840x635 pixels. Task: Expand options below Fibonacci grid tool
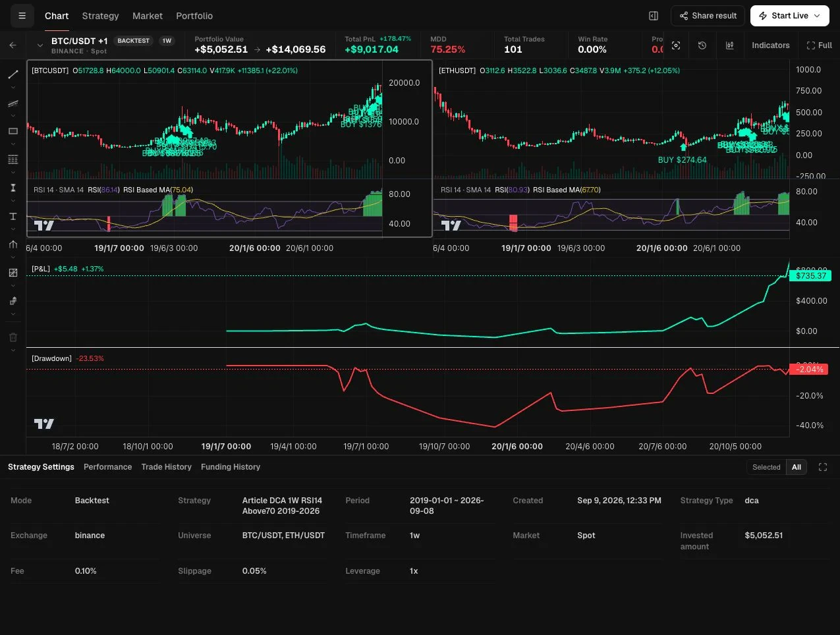pyautogui.click(x=13, y=173)
